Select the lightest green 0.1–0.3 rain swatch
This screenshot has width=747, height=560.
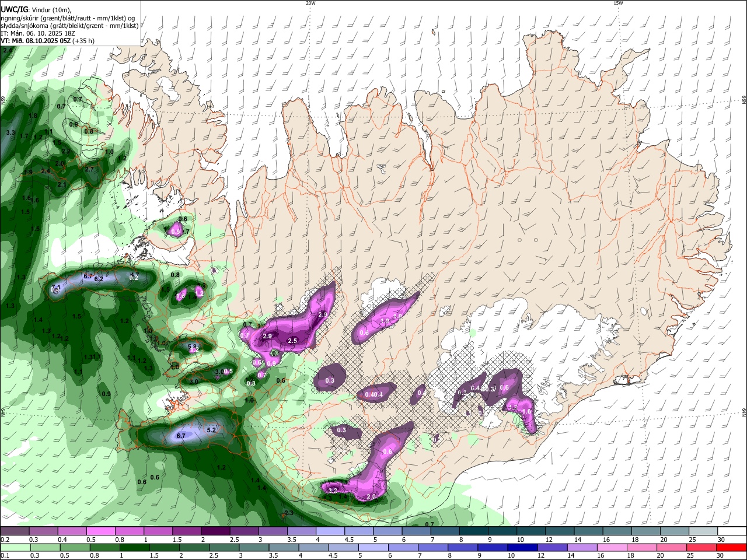[15, 547]
